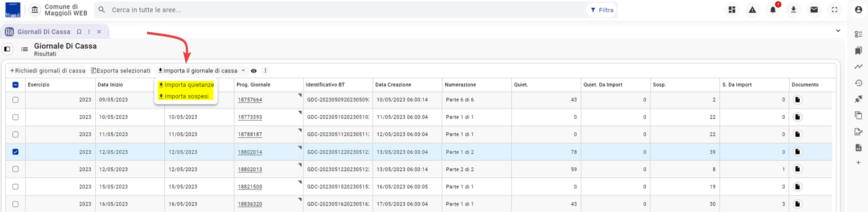Open the warnings triangle icon
The image size is (868, 212).
pyautogui.click(x=752, y=9)
